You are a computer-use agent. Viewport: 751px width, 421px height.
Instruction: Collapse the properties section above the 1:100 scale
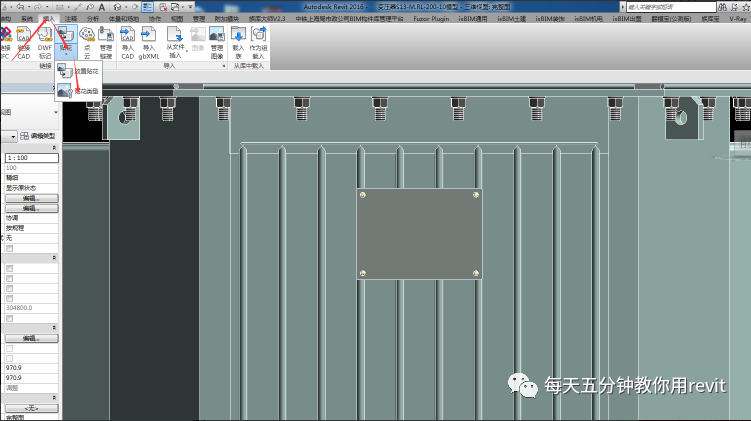pyautogui.click(x=54, y=148)
